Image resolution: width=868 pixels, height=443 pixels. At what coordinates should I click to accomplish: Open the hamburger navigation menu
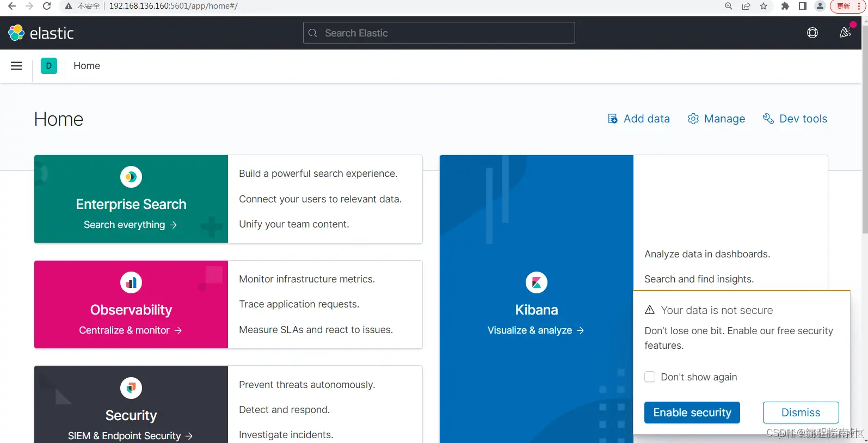16,66
